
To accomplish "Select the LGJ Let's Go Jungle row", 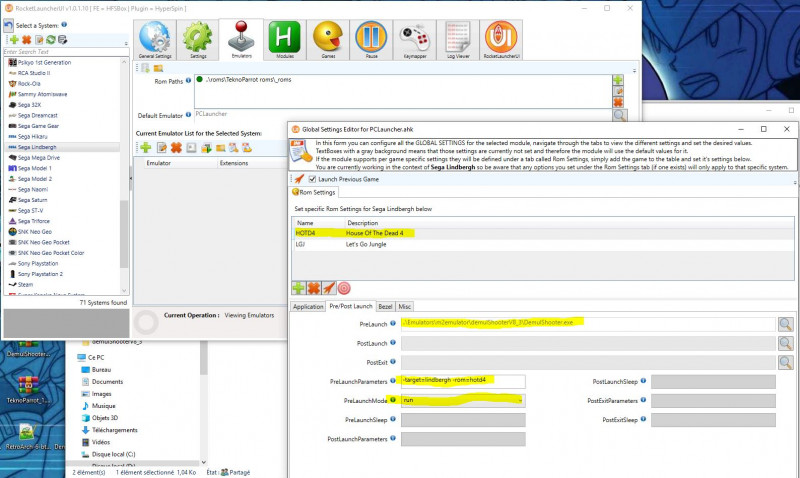I will 543,244.
